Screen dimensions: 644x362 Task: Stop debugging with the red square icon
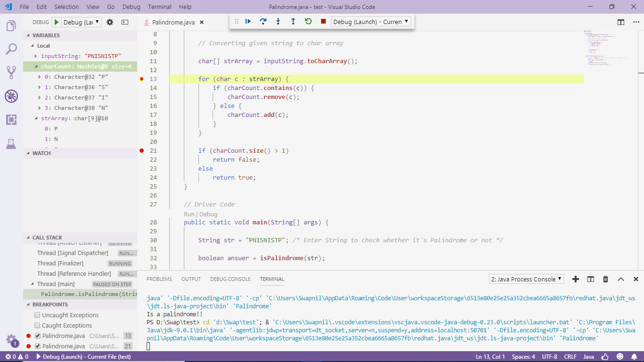pyautogui.click(x=323, y=21)
